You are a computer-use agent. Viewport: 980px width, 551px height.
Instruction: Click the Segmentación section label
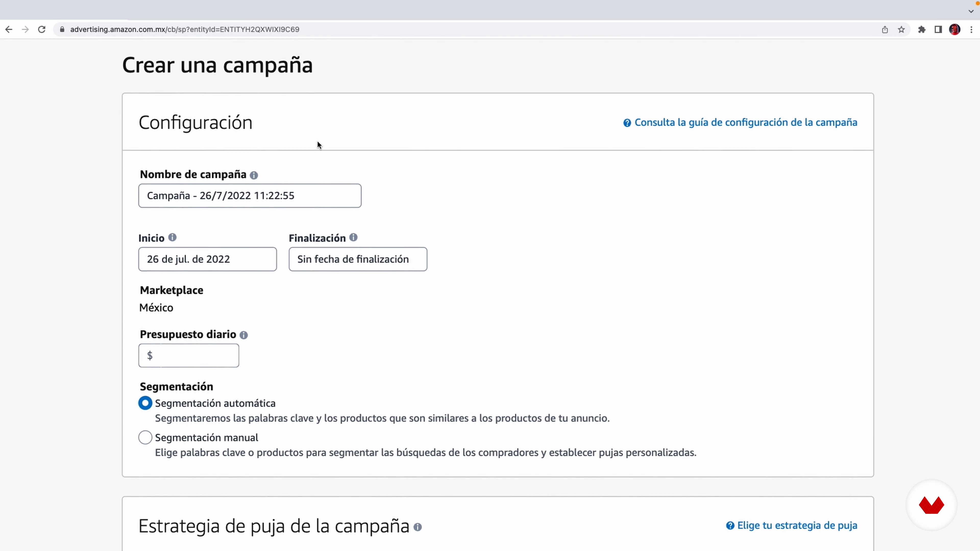pyautogui.click(x=177, y=386)
